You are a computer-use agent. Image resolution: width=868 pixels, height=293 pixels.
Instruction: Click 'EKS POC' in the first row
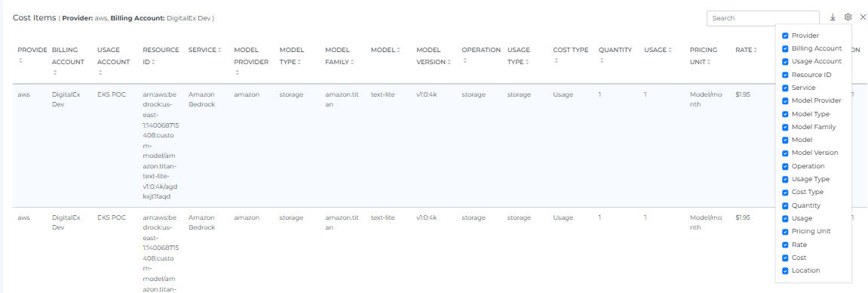[112, 94]
